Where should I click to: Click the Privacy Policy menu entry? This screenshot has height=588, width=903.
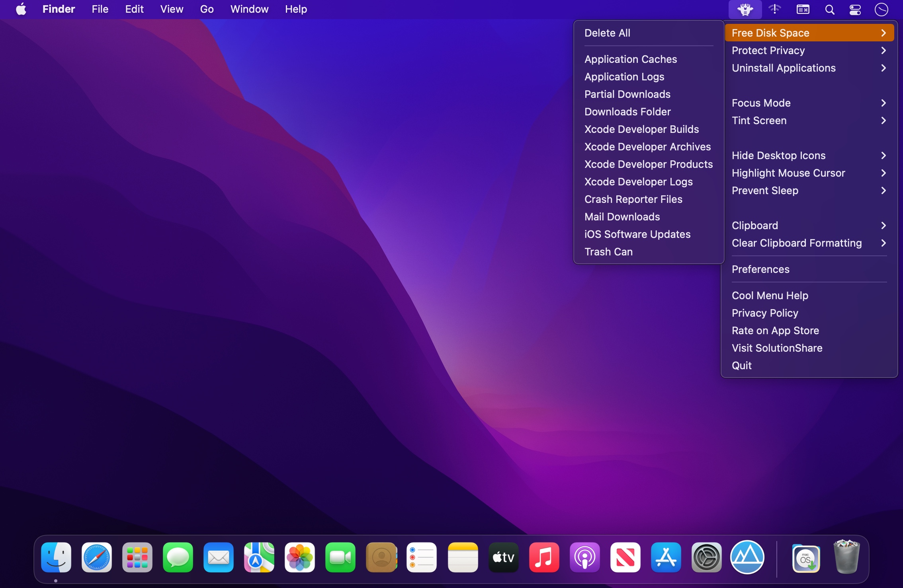[x=765, y=313]
